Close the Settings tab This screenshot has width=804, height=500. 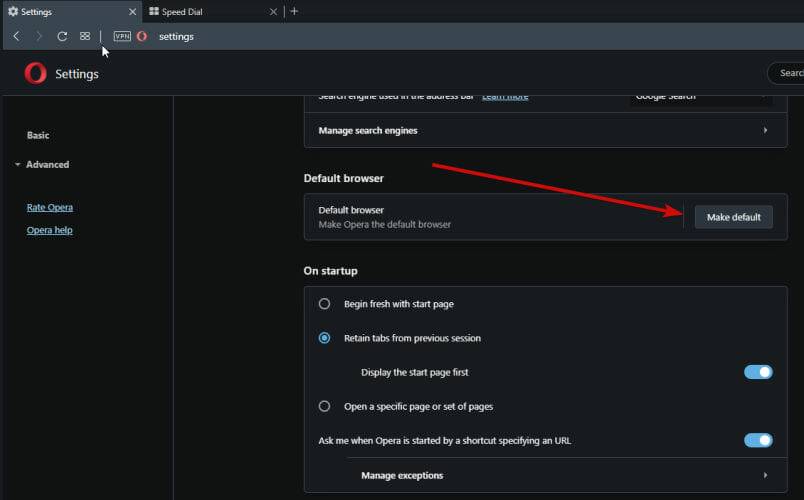tap(132, 12)
